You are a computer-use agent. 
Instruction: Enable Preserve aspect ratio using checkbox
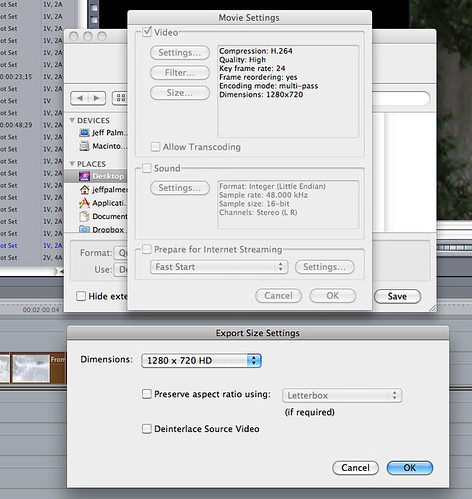[147, 394]
